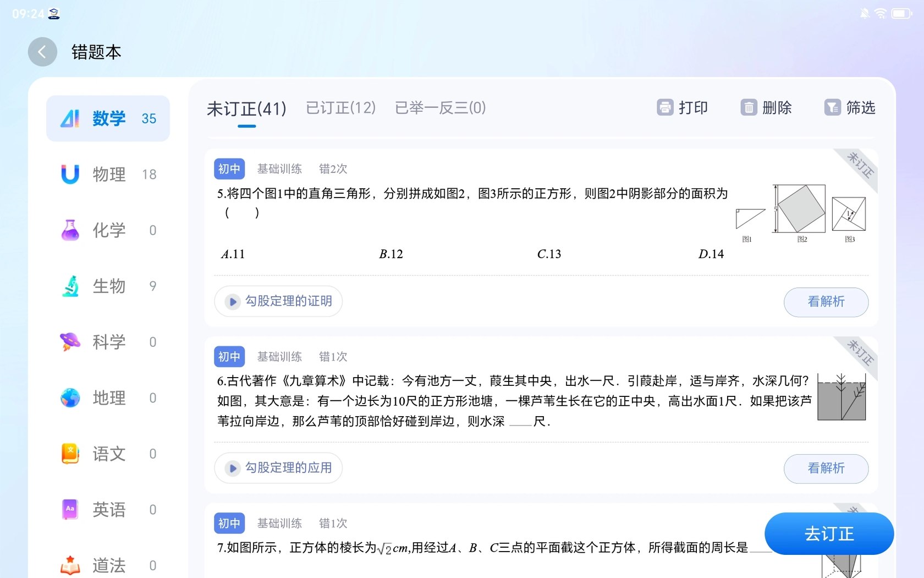Click 初中 tag on question 5
924x578 pixels.
229,169
